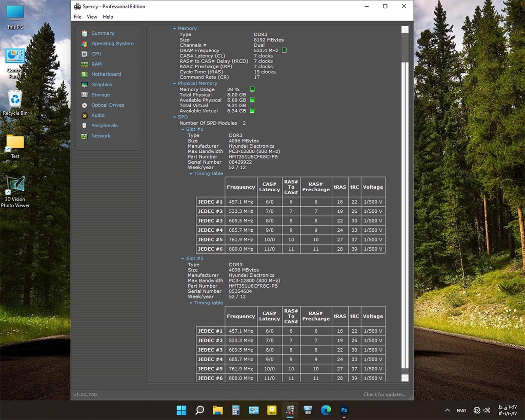Click Slot #2 serial number 85354604
525x420 pixels.
[240, 291]
